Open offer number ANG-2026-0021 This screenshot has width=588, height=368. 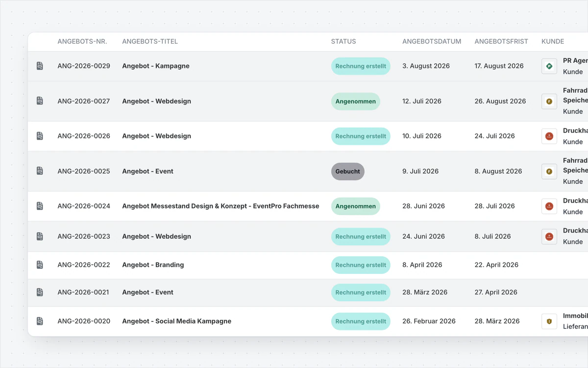[x=84, y=292]
